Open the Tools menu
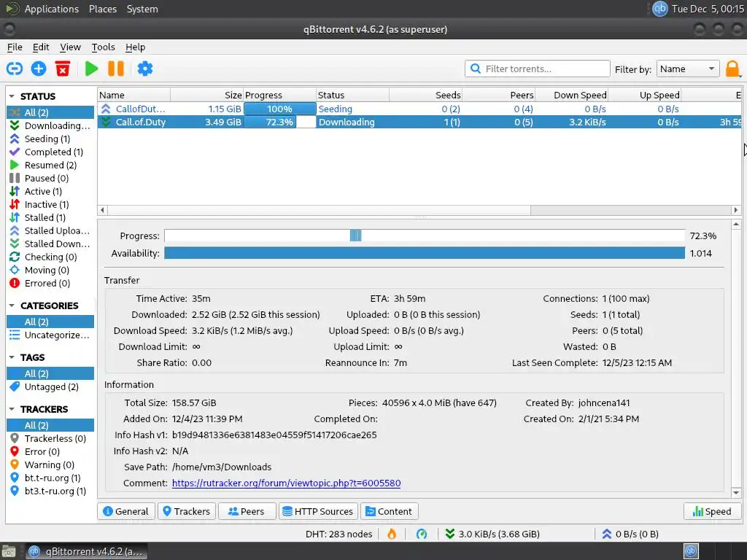 [x=103, y=47]
